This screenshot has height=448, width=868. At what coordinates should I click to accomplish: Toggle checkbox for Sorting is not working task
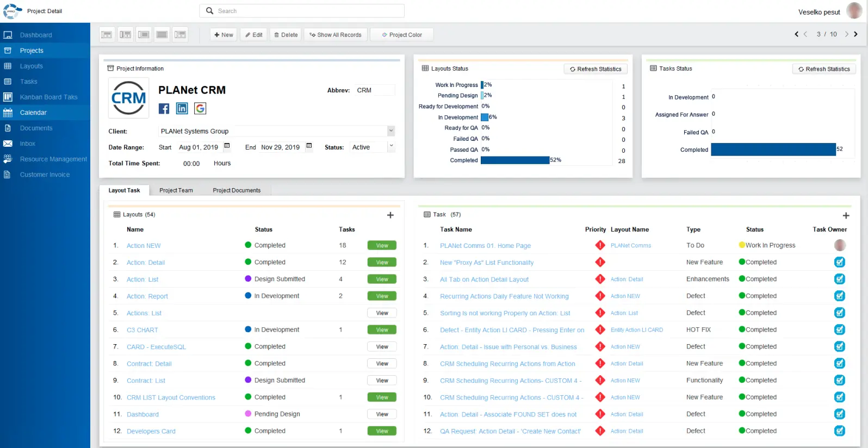pos(840,313)
